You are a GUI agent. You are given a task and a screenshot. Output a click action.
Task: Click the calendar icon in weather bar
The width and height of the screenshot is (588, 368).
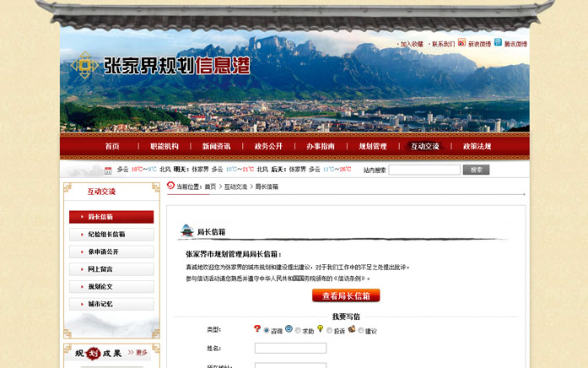coord(108,170)
